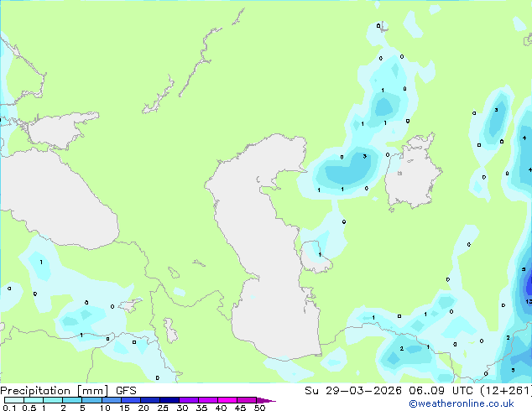The height and width of the screenshot is (411, 532).
Task: Click the legend label "10"
Action: pyautogui.click(x=105, y=408)
